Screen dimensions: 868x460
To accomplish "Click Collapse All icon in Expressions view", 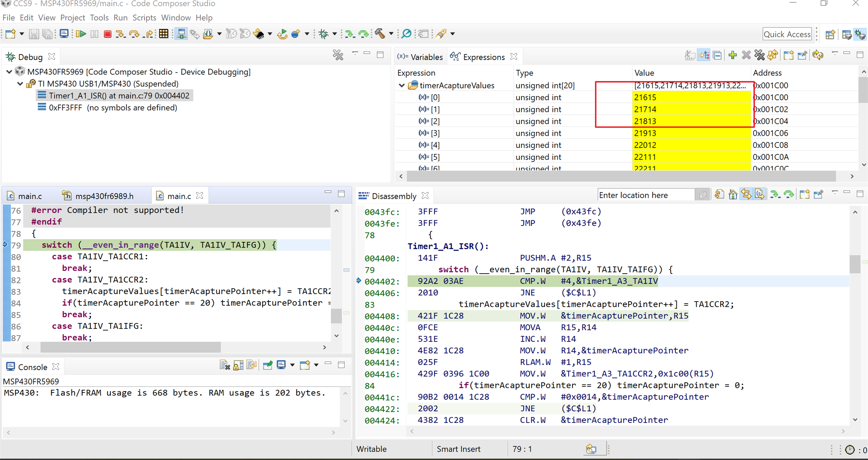I will (717, 55).
